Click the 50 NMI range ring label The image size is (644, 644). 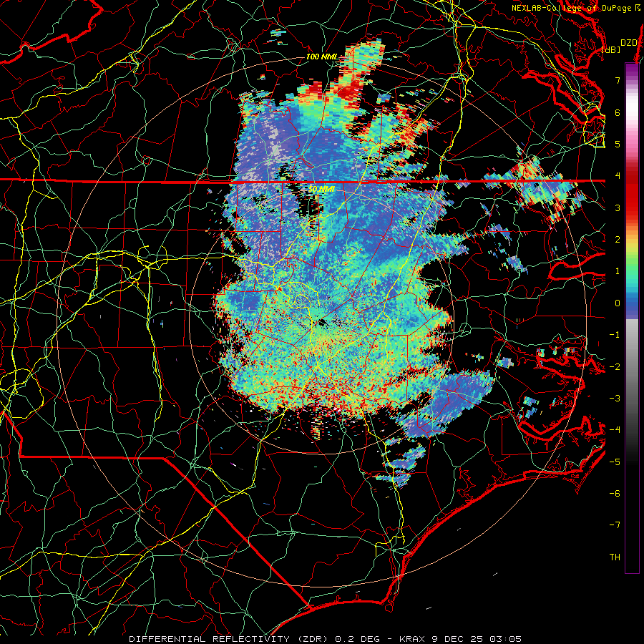point(321,189)
